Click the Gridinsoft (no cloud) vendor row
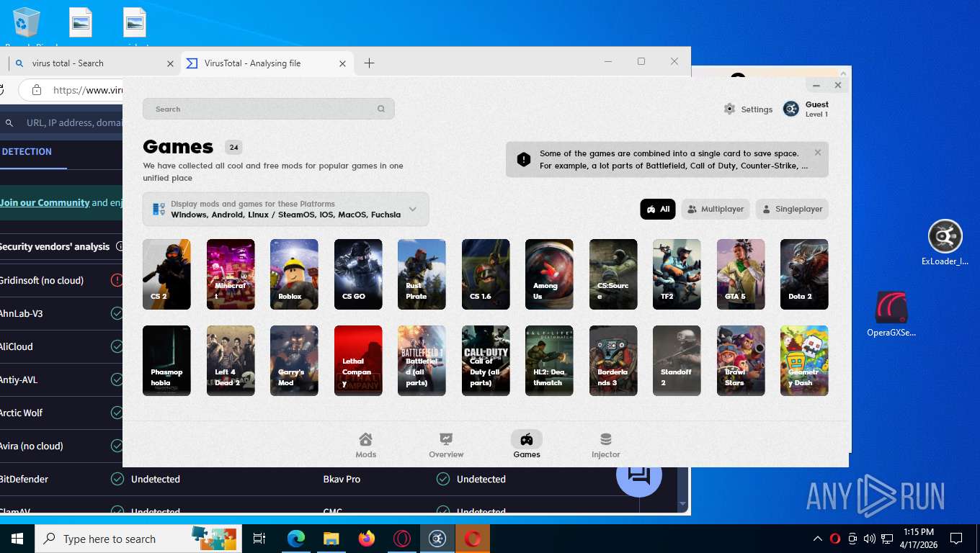The image size is (980, 553). (x=61, y=280)
